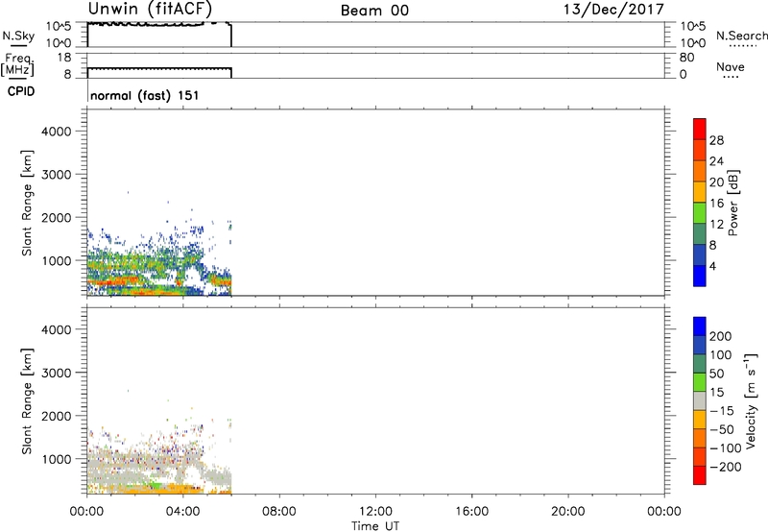Click the "200" label on Velocity colorbar

point(721,336)
